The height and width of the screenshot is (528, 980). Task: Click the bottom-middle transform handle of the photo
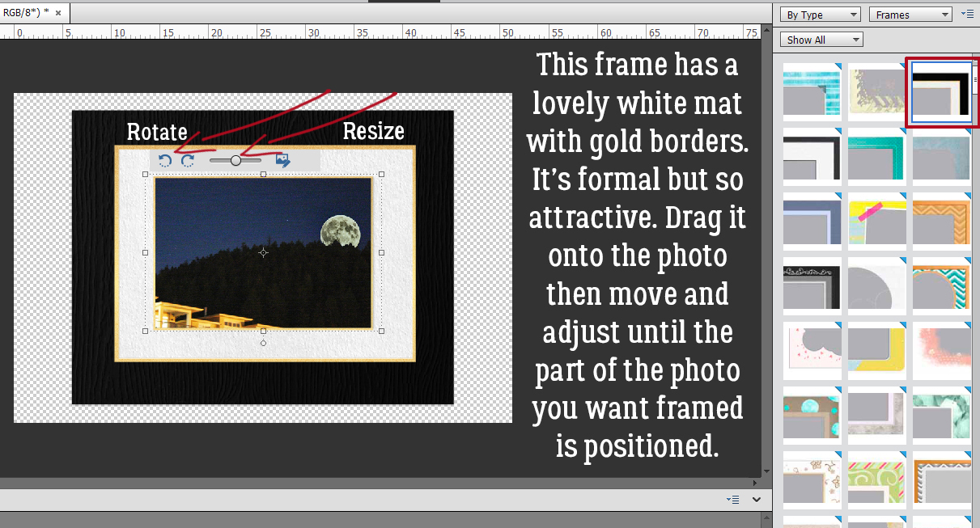tap(263, 331)
